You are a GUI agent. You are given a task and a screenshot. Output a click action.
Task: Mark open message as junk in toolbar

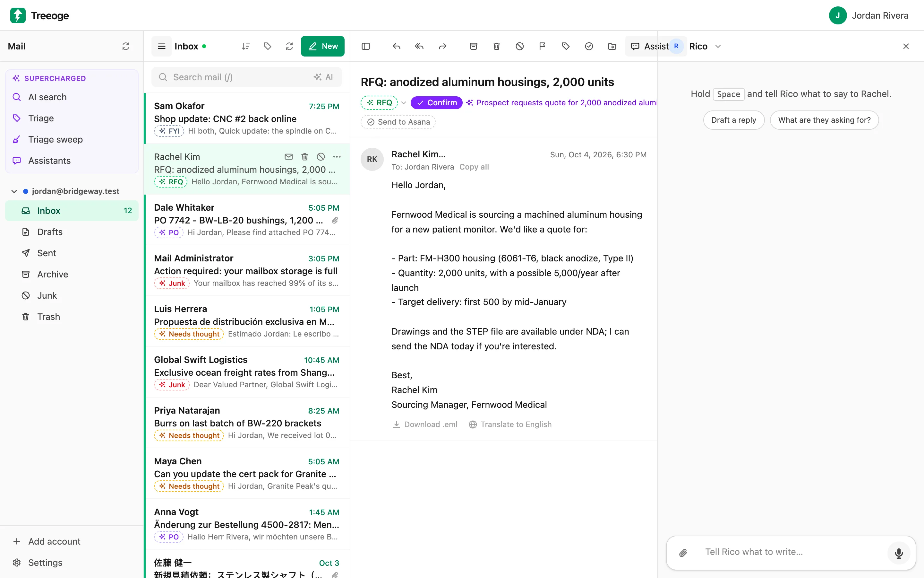coord(520,46)
